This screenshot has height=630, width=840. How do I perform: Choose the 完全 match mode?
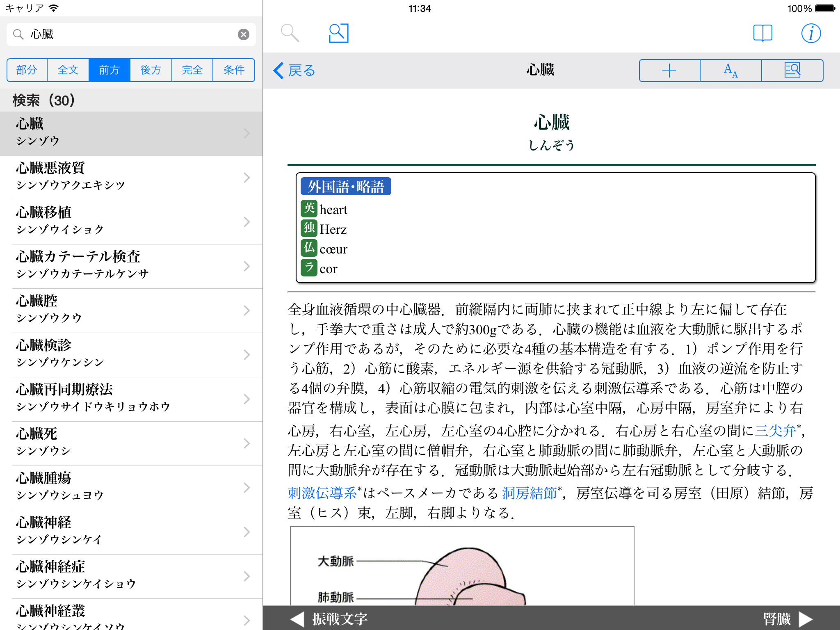coord(192,70)
